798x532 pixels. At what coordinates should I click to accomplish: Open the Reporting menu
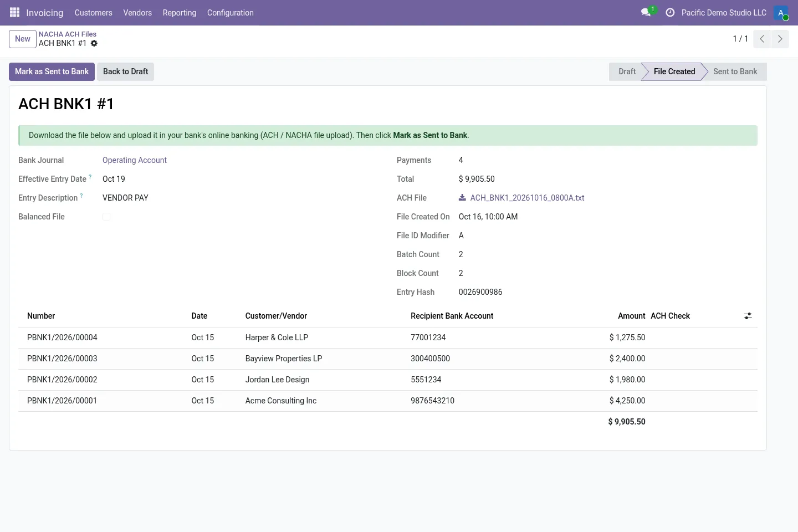coord(180,13)
